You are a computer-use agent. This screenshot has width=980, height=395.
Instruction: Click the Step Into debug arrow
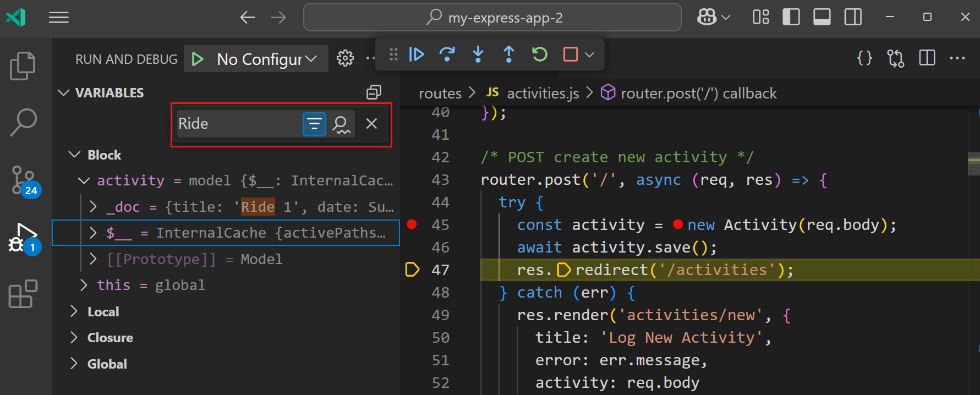pyautogui.click(x=478, y=54)
